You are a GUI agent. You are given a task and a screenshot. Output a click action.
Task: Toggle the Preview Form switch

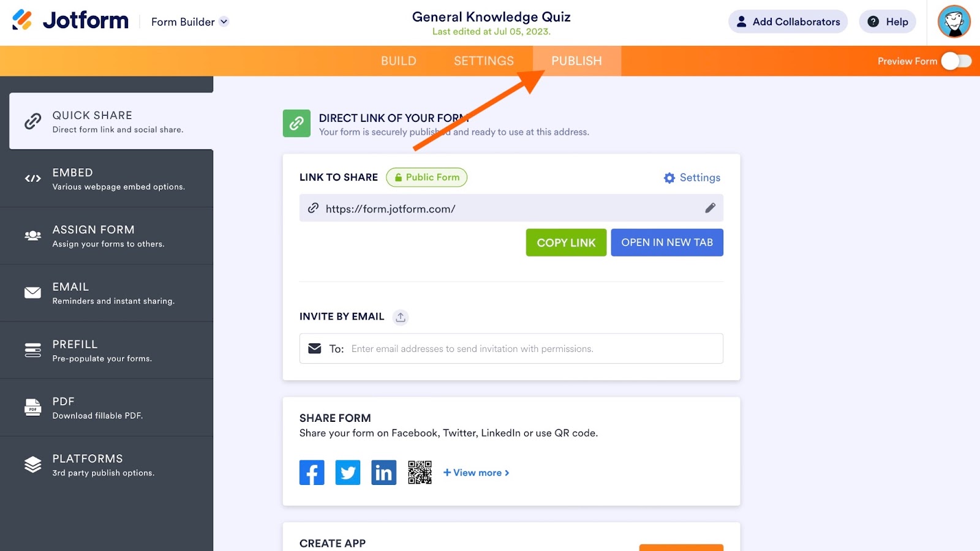[x=956, y=61]
